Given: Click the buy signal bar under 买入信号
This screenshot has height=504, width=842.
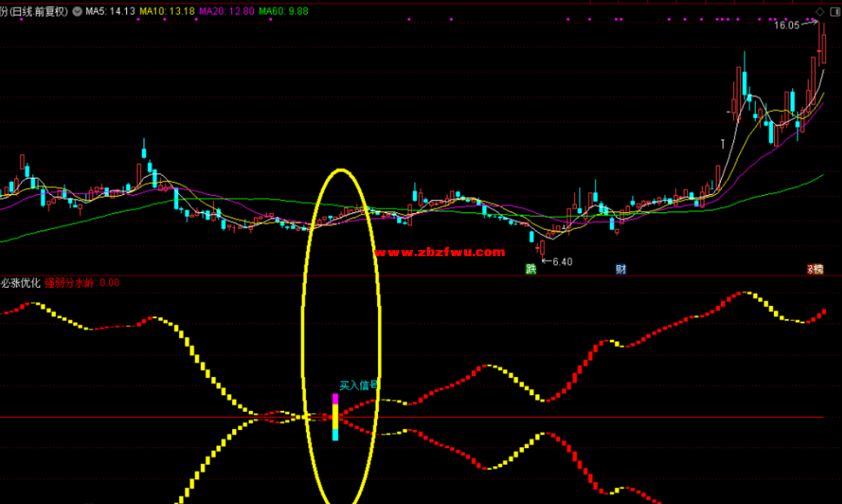Looking at the screenshot, I should tap(336, 417).
